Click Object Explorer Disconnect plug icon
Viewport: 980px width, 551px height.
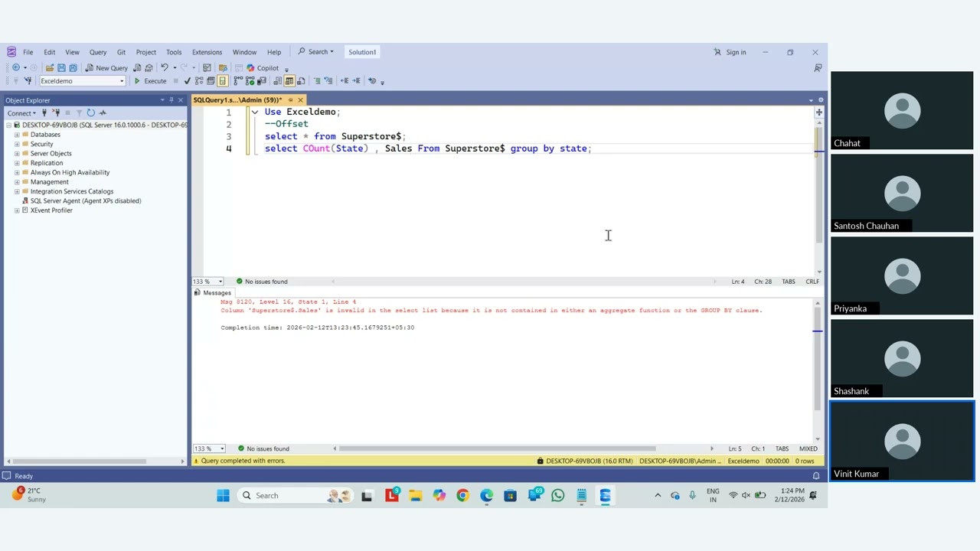(x=56, y=112)
